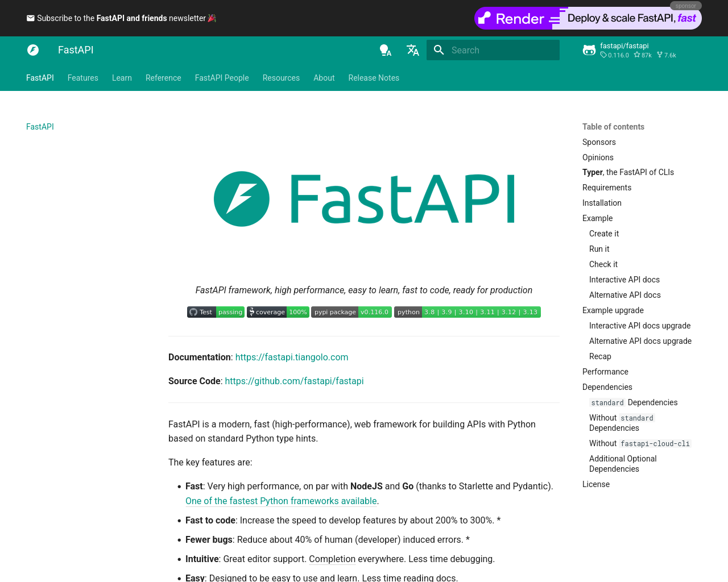
Task: Click the python versions badge
Action: (x=468, y=312)
